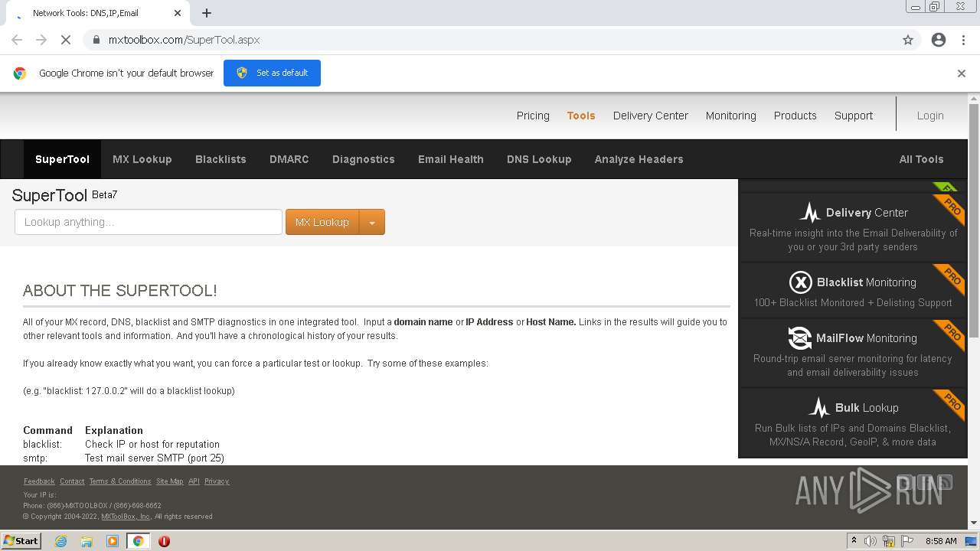The width and height of the screenshot is (980, 551).
Task: Switch to the Blacklists tab
Action: click(220, 159)
